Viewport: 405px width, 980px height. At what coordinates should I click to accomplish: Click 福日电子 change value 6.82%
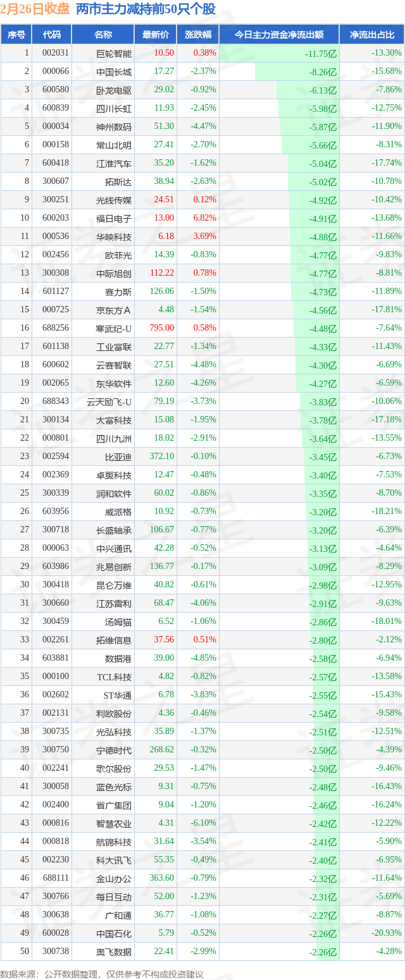pyautogui.click(x=204, y=218)
